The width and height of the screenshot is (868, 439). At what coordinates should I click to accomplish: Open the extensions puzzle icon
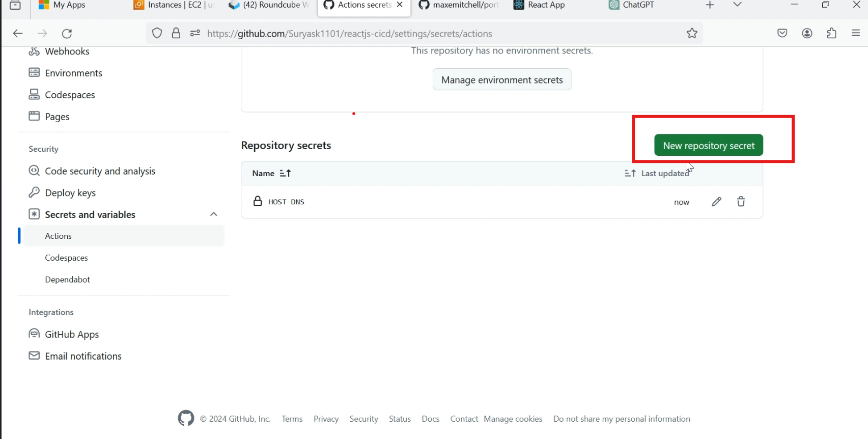point(831,34)
